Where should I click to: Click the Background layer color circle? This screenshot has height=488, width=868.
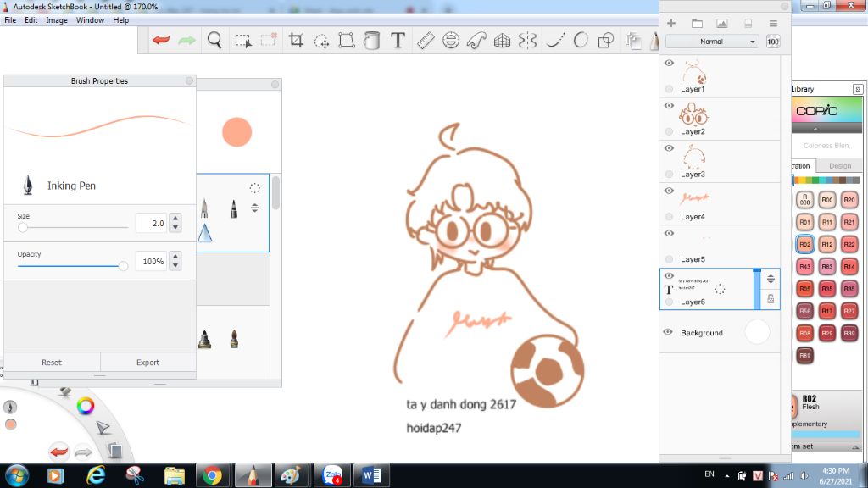757,332
